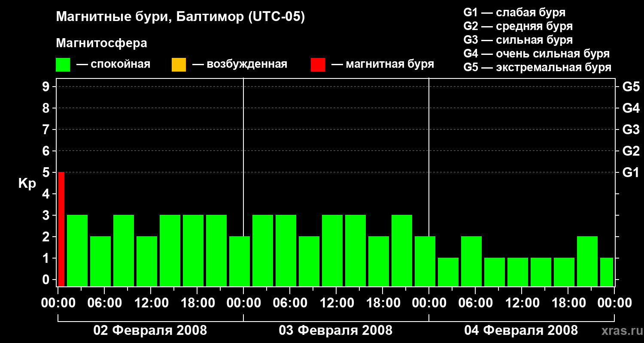Click the '00:00' tick label starting 04 February
The image size is (644, 343).
click(x=428, y=303)
